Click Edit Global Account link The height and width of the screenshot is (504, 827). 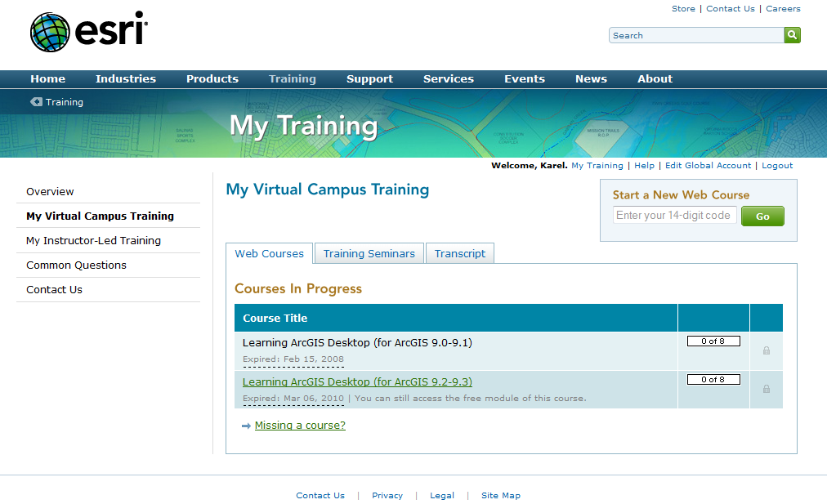coord(708,166)
